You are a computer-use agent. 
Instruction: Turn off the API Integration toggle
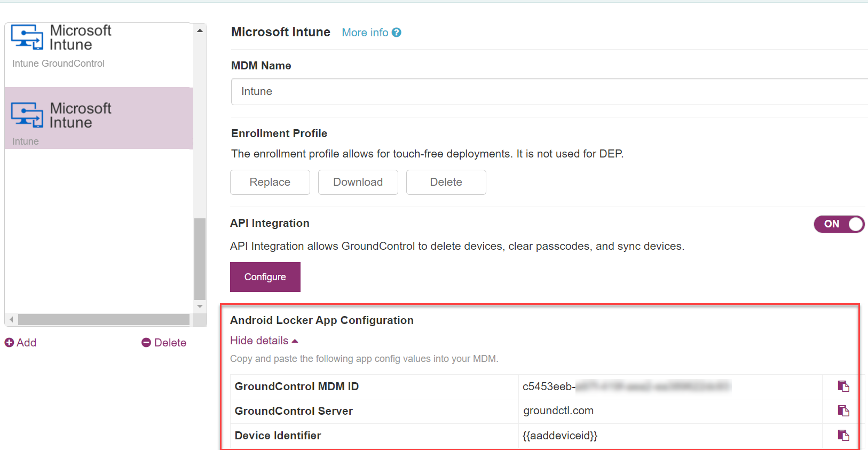839,224
